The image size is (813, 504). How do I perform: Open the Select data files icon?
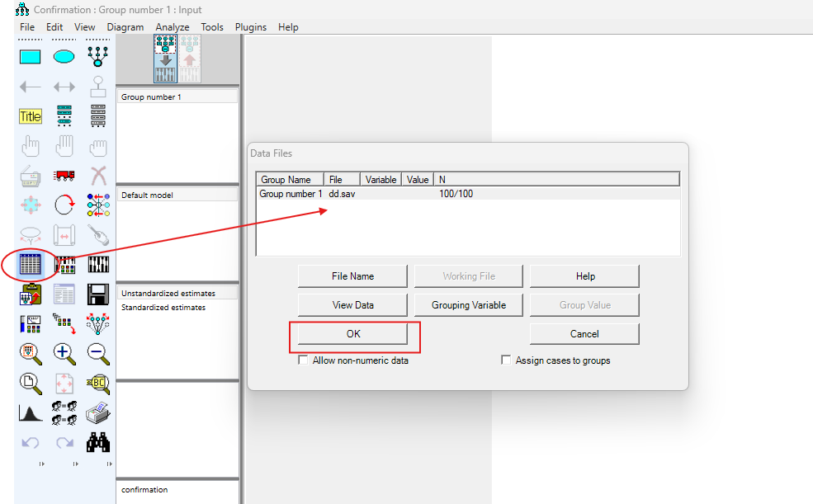click(x=31, y=265)
